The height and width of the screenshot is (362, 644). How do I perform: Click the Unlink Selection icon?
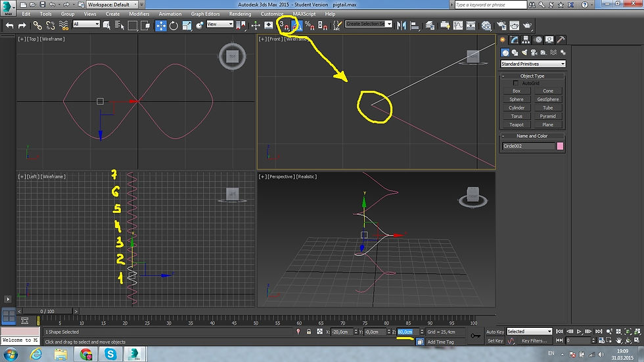click(x=51, y=26)
